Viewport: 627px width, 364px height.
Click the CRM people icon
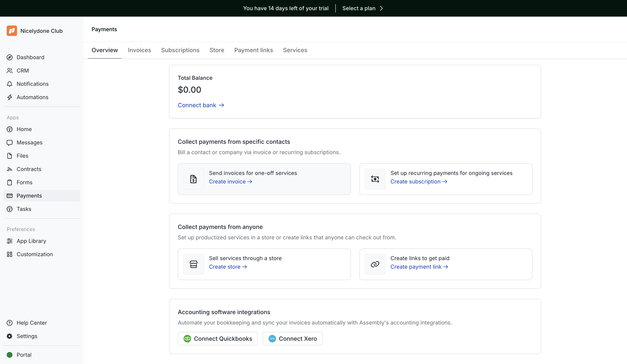pos(10,71)
